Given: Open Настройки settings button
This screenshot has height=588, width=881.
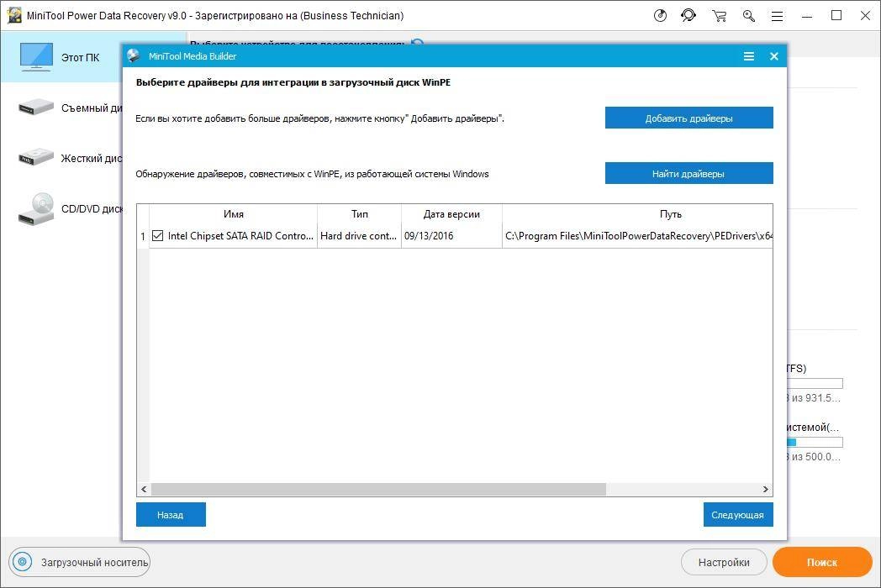Looking at the screenshot, I should click(x=724, y=562).
